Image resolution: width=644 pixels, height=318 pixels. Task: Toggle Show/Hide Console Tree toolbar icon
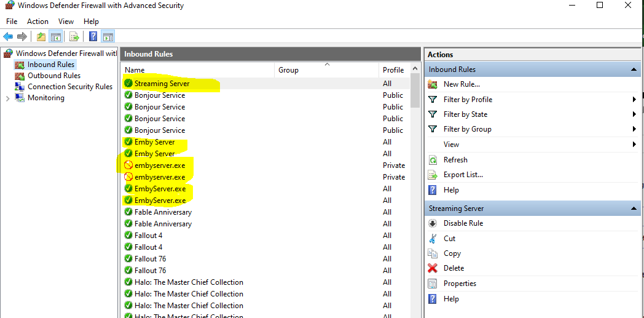[55, 36]
